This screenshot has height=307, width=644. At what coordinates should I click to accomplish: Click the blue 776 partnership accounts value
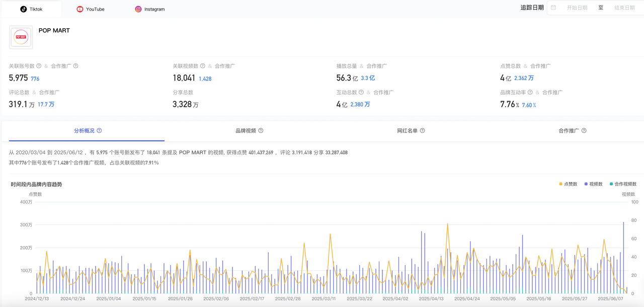pyautogui.click(x=35, y=79)
